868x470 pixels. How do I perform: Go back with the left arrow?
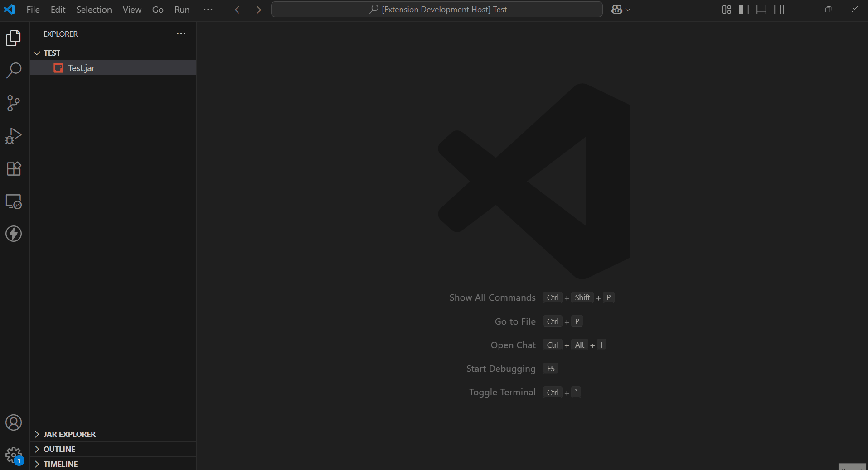pyautogui.click(x=239, y=10)
